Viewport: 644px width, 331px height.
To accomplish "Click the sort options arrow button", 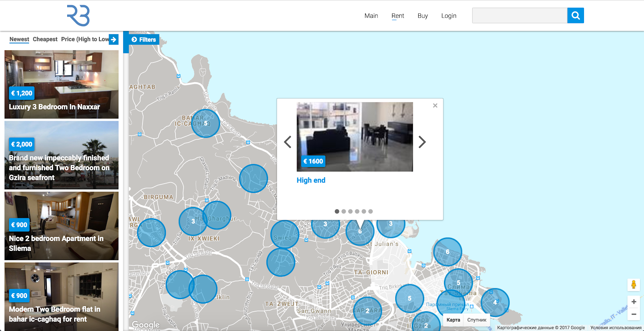I will (x=114, y=39).
